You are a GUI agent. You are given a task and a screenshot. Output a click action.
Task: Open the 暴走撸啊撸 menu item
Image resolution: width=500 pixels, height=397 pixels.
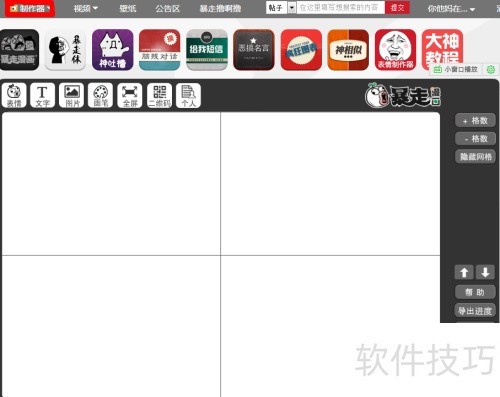220,9
